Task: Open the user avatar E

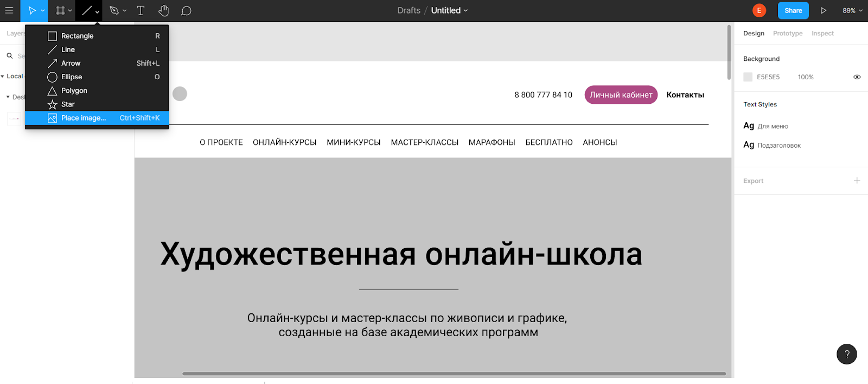Action: 759,10
